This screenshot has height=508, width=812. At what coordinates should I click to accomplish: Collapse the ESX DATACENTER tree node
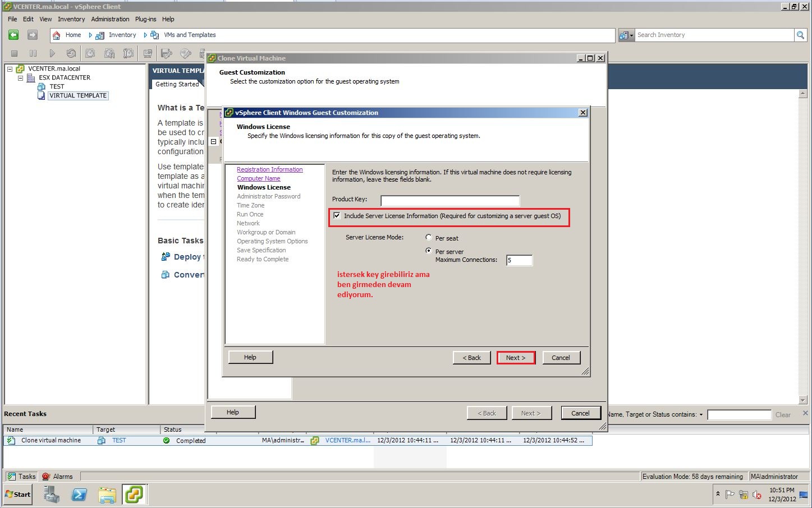(x=20, y=78)
